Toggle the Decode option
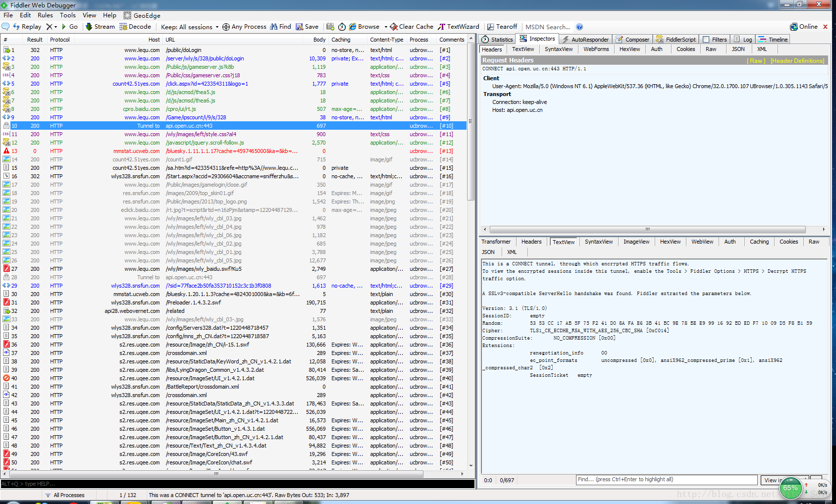 click(x=136, y=27)
